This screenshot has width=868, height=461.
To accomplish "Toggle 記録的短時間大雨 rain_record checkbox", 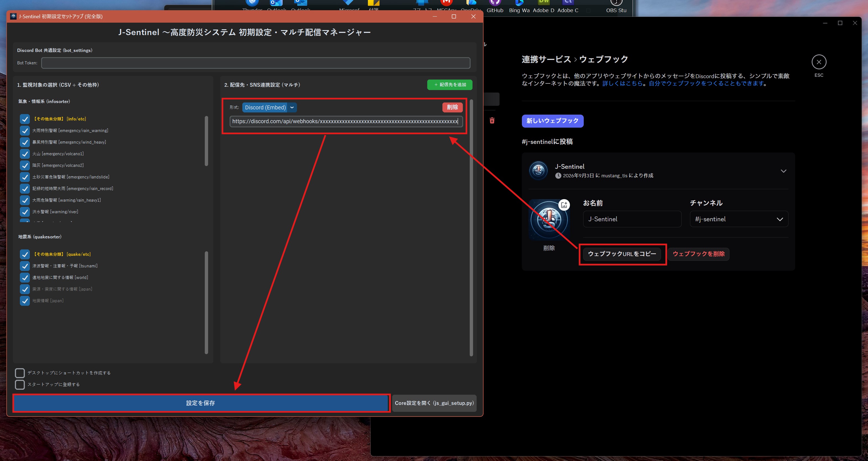I will click(25, 188).
